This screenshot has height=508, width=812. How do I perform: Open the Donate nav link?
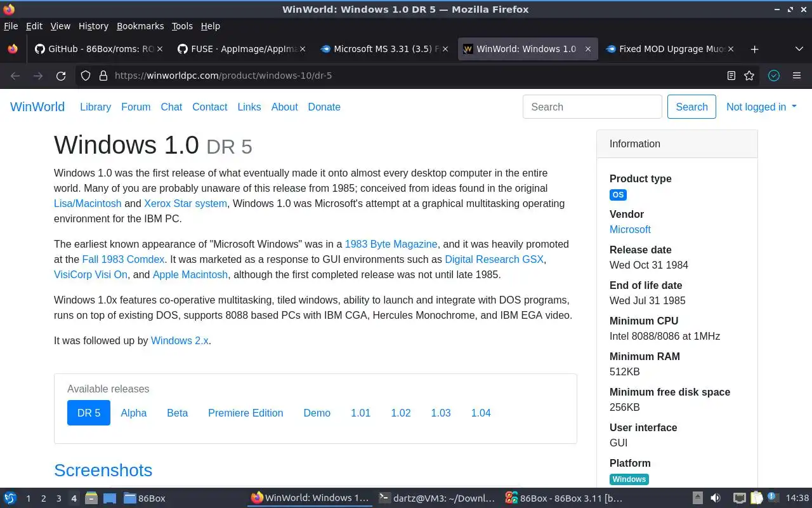(324, 107)
